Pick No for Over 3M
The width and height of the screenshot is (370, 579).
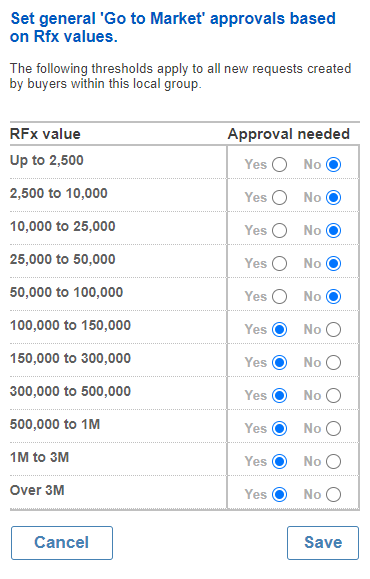333,494
